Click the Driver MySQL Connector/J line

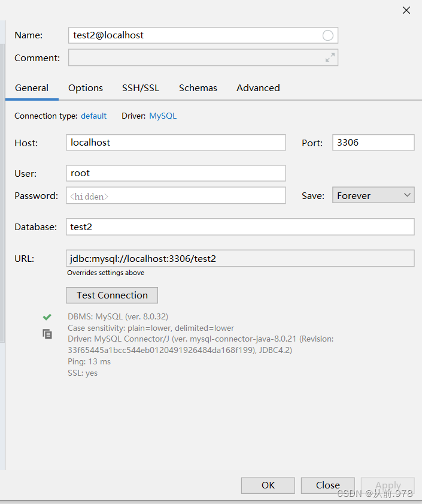coord(201,339)
